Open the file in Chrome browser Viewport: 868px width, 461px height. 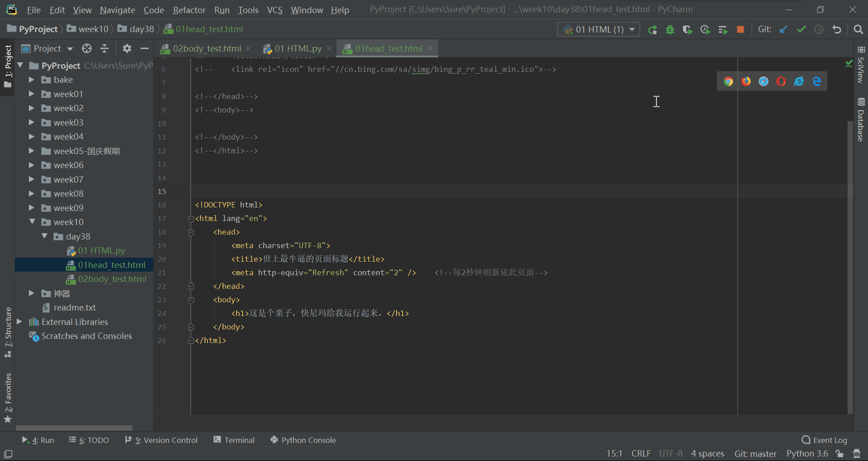(x=728, y=81)
